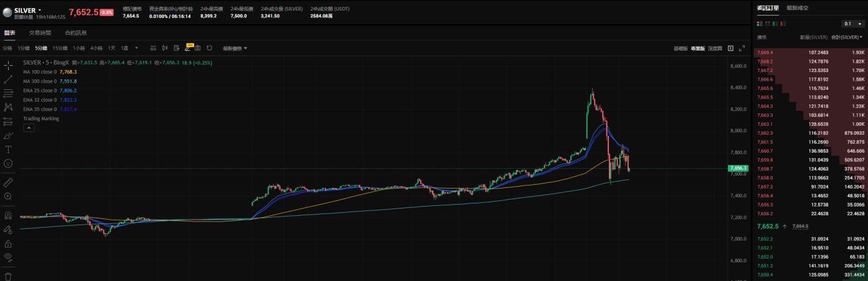Click ask price 7,663.1 in order book
Image resolution: width=868 pixels, height=281 pixels.
[764, 124]
